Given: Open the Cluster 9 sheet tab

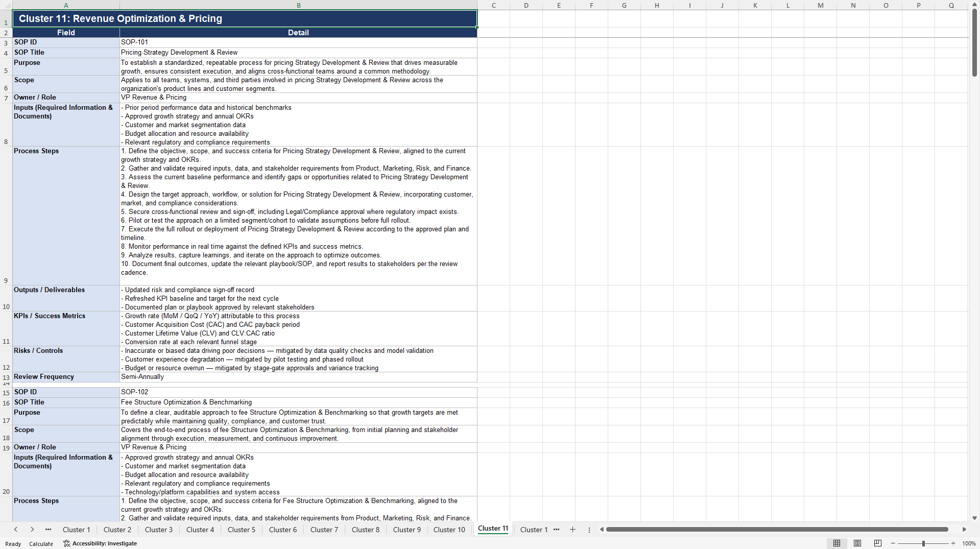Looking at the screenshot, I should pyautogui.click(x=407, y=530).
